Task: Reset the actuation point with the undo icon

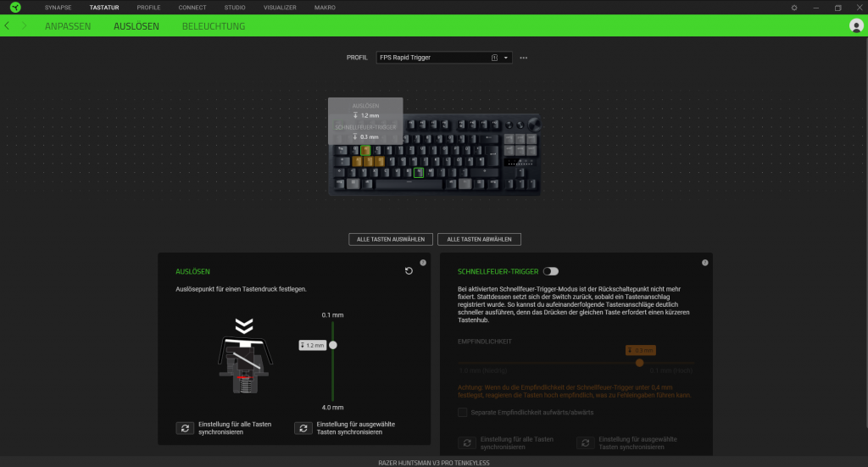Action: coord(409,270)
